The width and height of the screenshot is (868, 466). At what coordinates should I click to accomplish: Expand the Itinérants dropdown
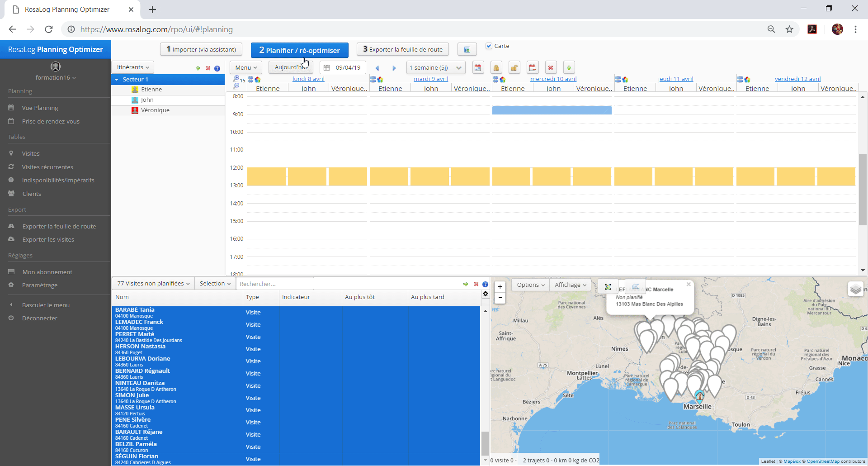132,67
